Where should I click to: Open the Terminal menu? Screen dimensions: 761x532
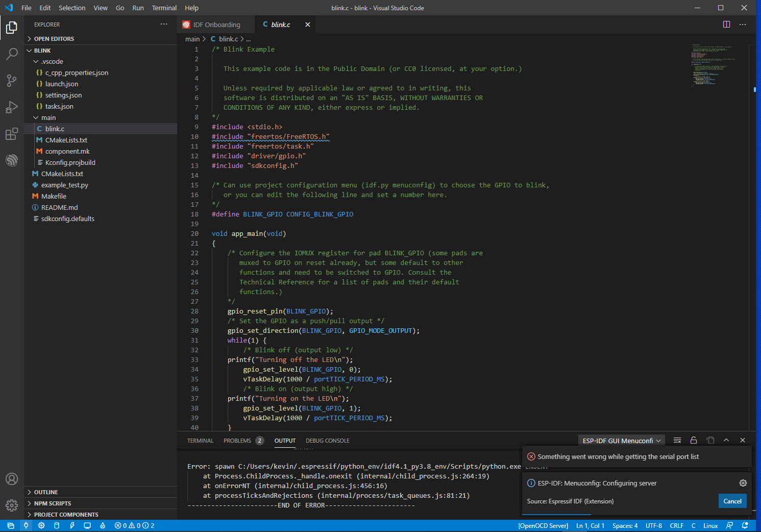(x=164, y=8)
